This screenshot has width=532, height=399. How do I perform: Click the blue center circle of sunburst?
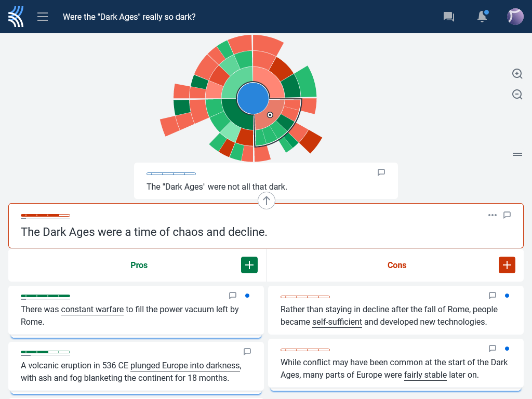253,98
